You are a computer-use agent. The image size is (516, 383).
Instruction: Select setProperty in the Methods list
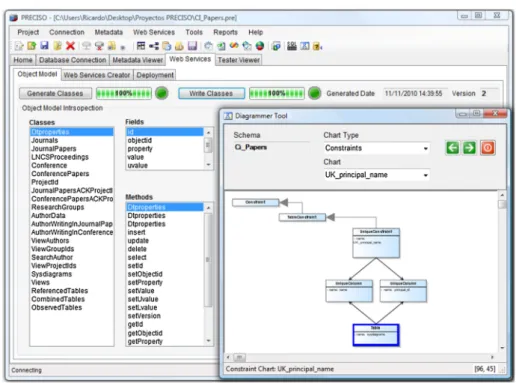coord(165,282)
